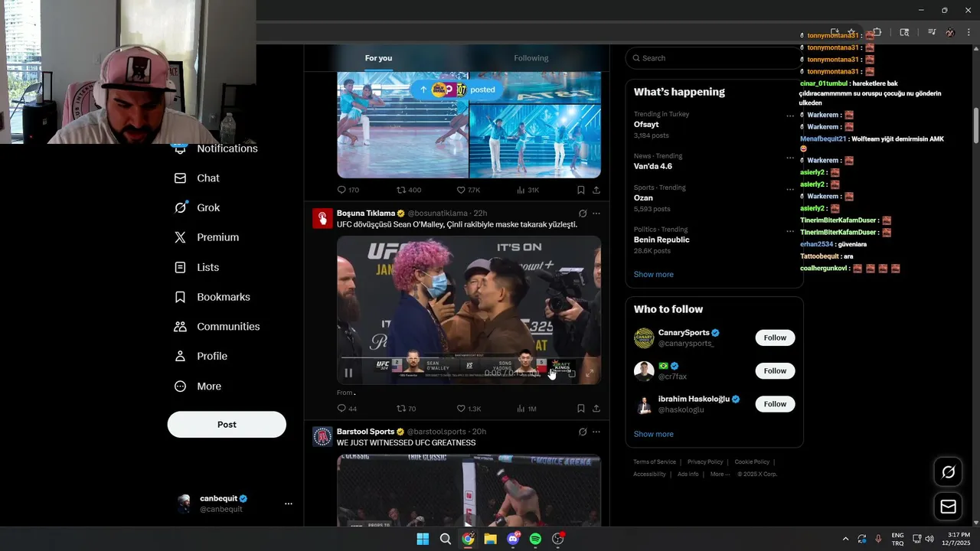Open more options on Boşuna Tıklama post
Viewport: 980px width, 551px height.
coord(596,214)
